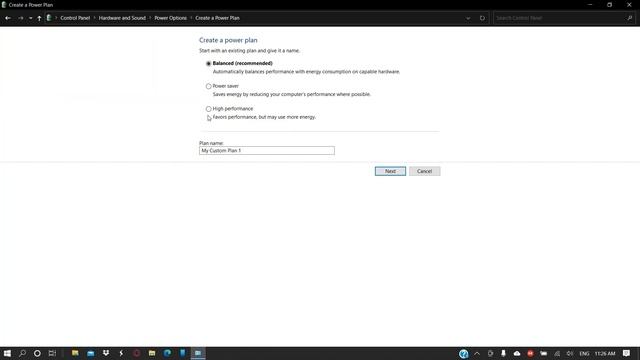Screen dimensions: 640x360
Task: Open the OneDrive cloud tray icon
Action: 517,353
